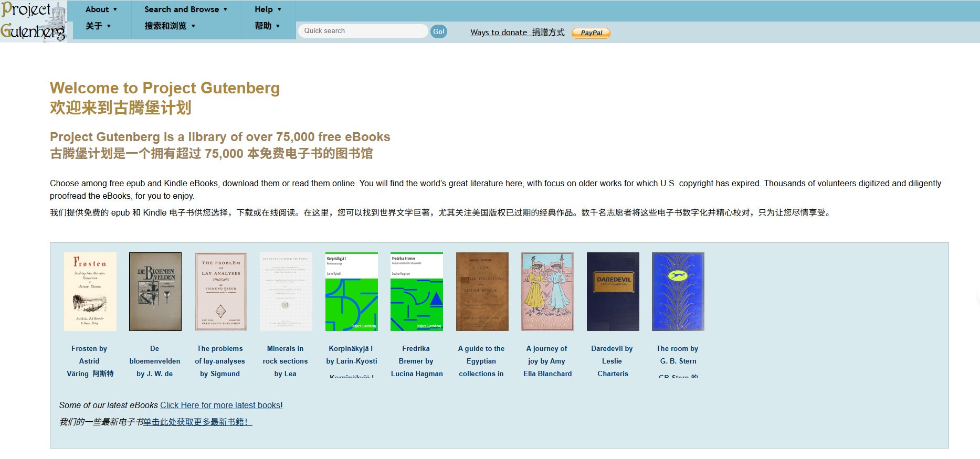
Task: Open the Frosten by Astrid Väring title link
Action: point(90,361)
